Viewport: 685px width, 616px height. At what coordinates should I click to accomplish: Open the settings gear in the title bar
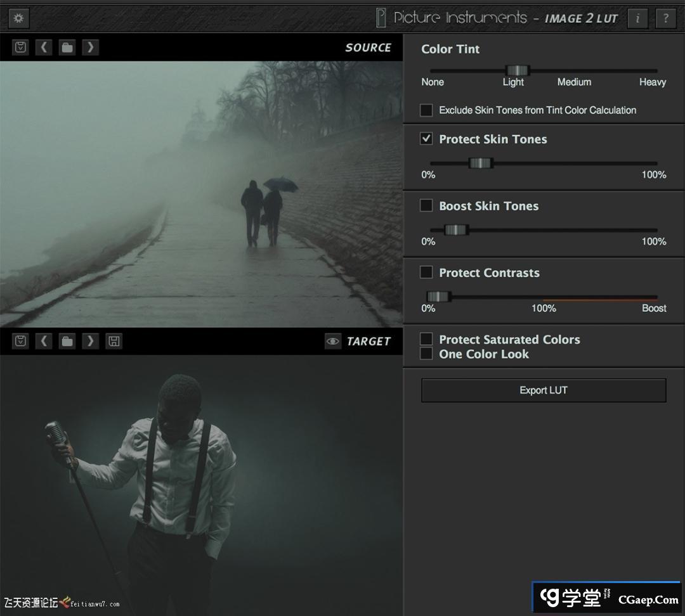point(18,18)
